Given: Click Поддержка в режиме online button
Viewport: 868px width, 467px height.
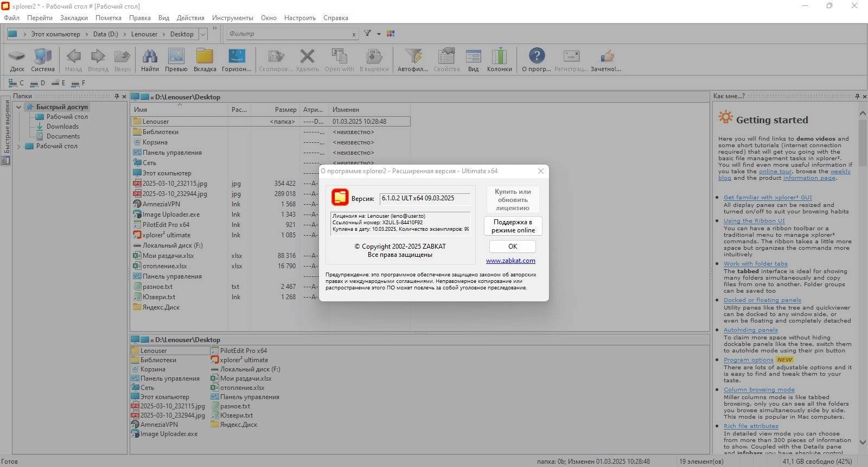Looking at the screenshot, I should (x=513, y=226).
